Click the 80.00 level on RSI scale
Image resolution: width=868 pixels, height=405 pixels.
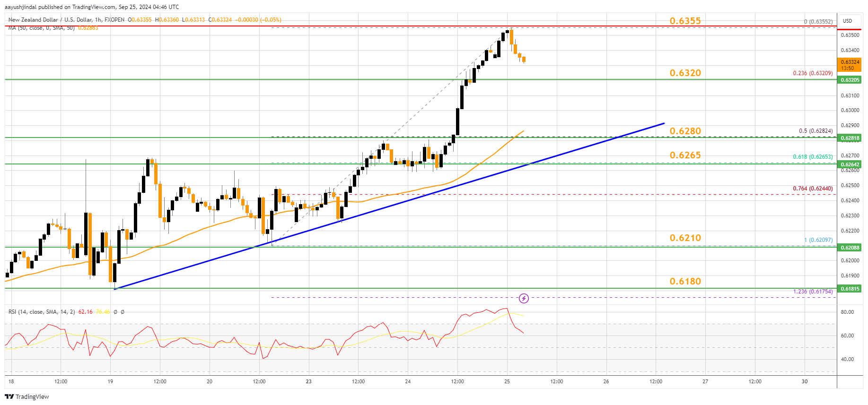point(847,312)
